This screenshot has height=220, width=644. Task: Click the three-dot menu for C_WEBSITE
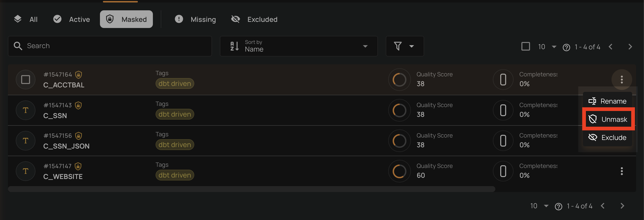(x=622, y=171)
